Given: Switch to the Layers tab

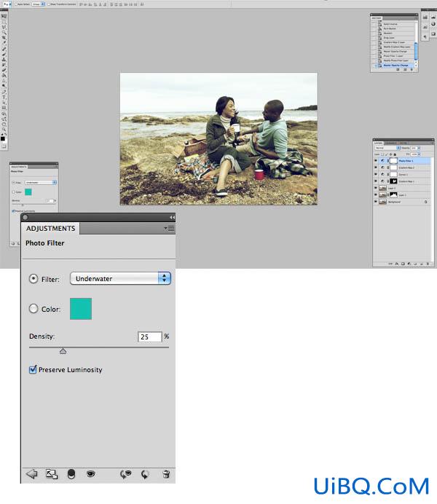Looking at the screenshot, I should pyautogui.click(x=378, y=143).
